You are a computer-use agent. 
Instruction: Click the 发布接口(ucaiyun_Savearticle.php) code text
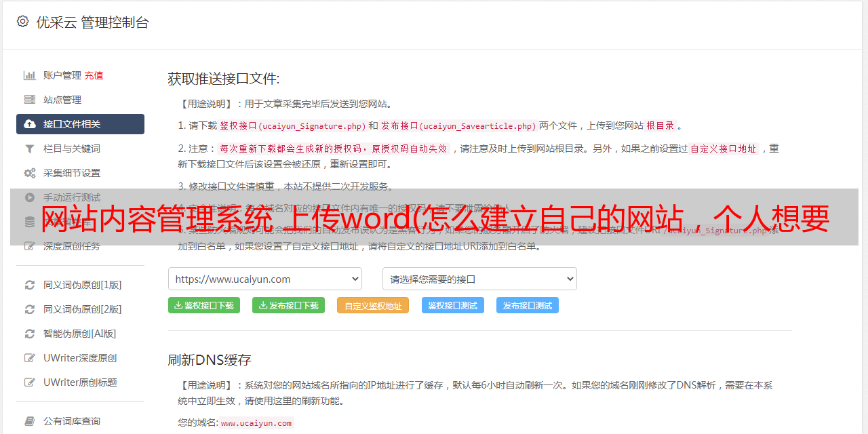point(458,125)
